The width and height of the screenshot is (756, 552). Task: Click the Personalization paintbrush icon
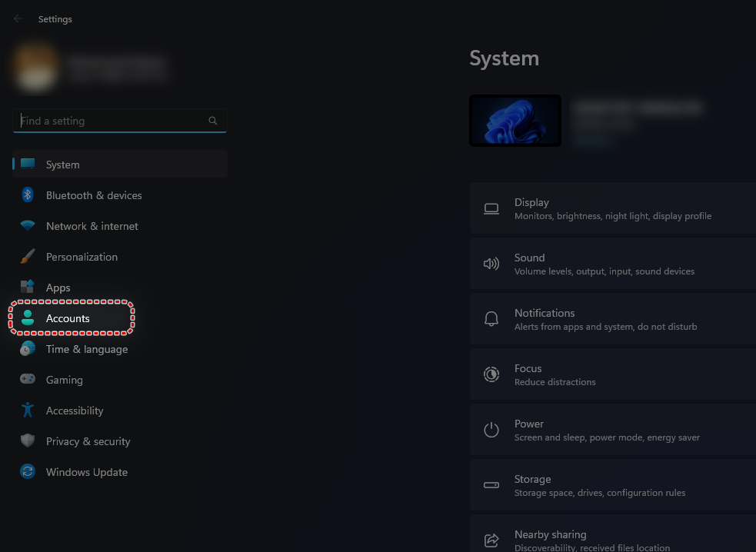[x=28, y=257]
